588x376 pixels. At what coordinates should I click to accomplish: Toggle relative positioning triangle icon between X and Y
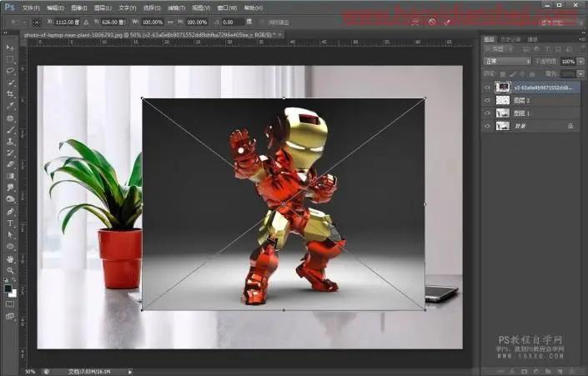tap(86, 23)
